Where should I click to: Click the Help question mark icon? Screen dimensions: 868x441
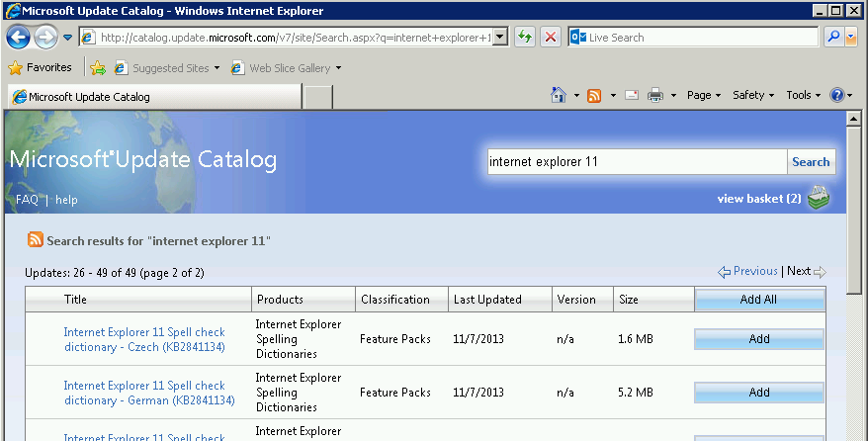(837, 95)
